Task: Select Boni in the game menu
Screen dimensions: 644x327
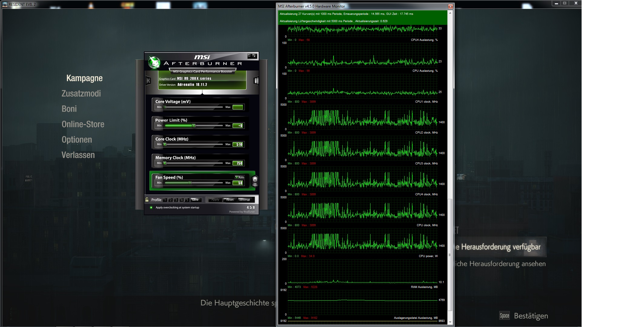Action: click(x=69, y=109)
